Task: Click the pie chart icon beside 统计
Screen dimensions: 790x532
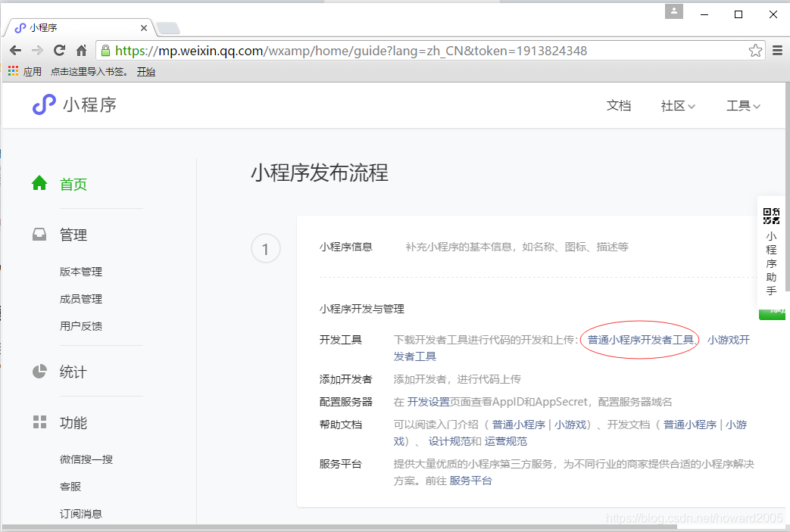Action: [39, 371]
